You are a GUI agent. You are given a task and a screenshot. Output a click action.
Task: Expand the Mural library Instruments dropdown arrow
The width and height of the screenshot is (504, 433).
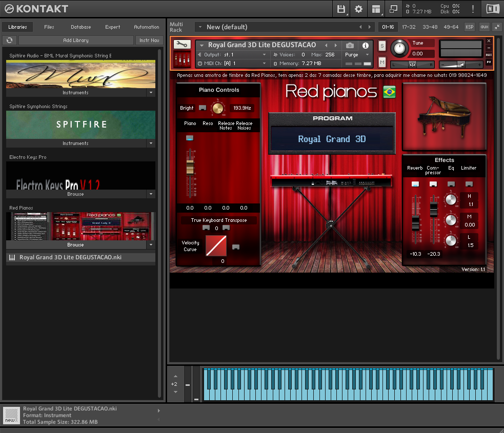pyautogui.click(x=151, y=93)
